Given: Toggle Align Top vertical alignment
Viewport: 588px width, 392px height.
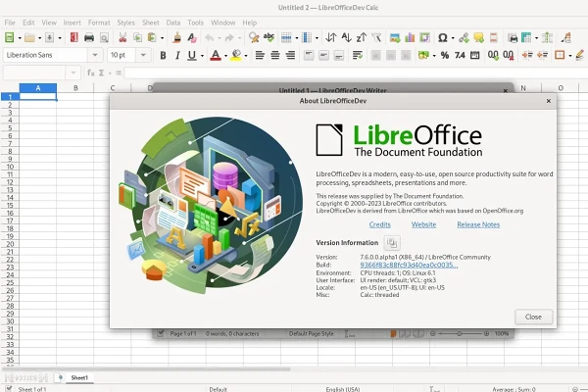Looking at the screenshot, I should click(309, 55).
